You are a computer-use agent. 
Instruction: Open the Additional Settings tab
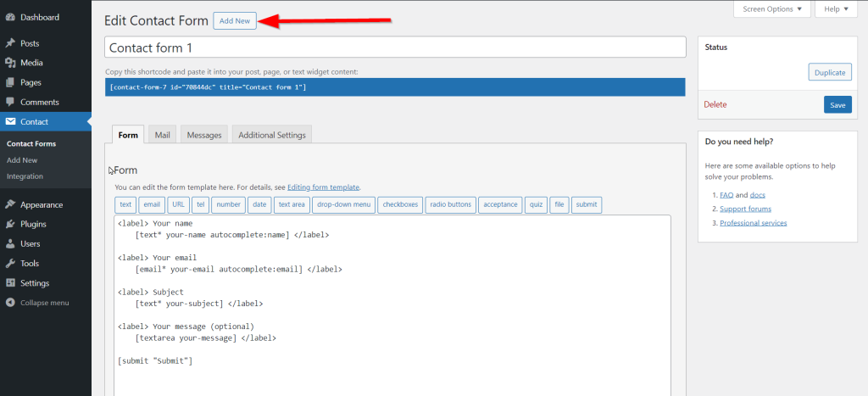tap(273, 135)
